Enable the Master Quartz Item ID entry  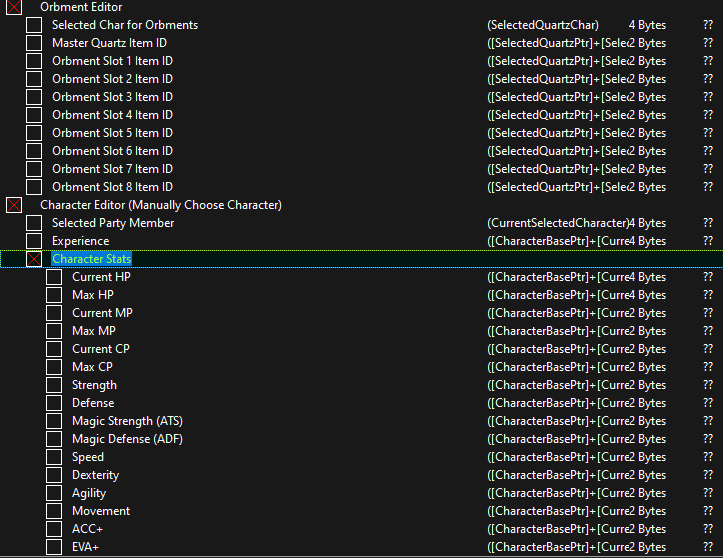[34, 43]
